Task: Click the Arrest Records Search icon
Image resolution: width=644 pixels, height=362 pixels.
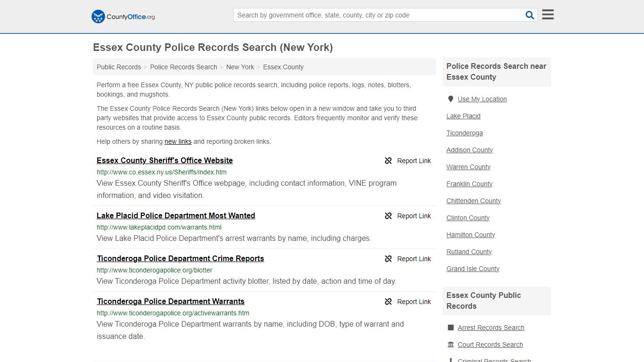Action: coord(451,328)
